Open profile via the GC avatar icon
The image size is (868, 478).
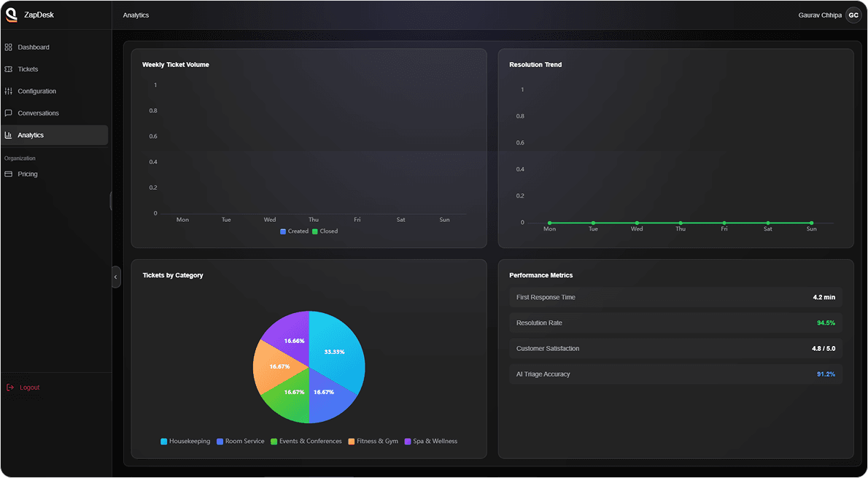pyautogui.click(x=853, y=15)
